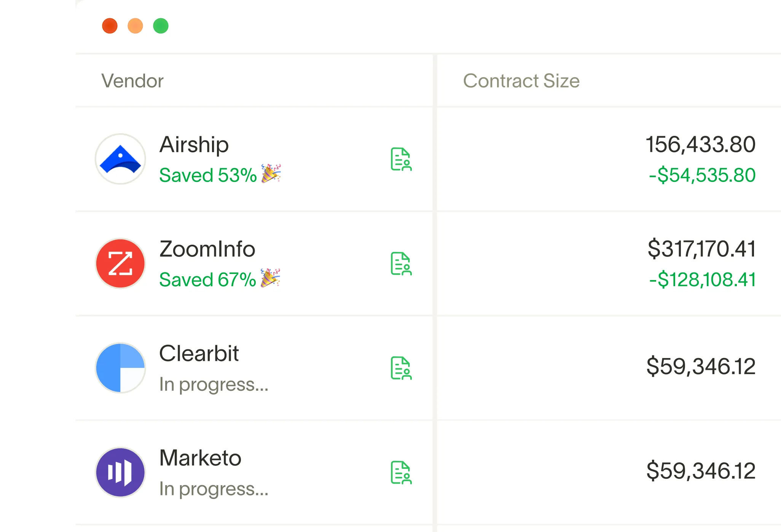The image size is (781, 532).
Task: Select the ZoomInfo vendor logo
Action: click(x=120, y=263)
